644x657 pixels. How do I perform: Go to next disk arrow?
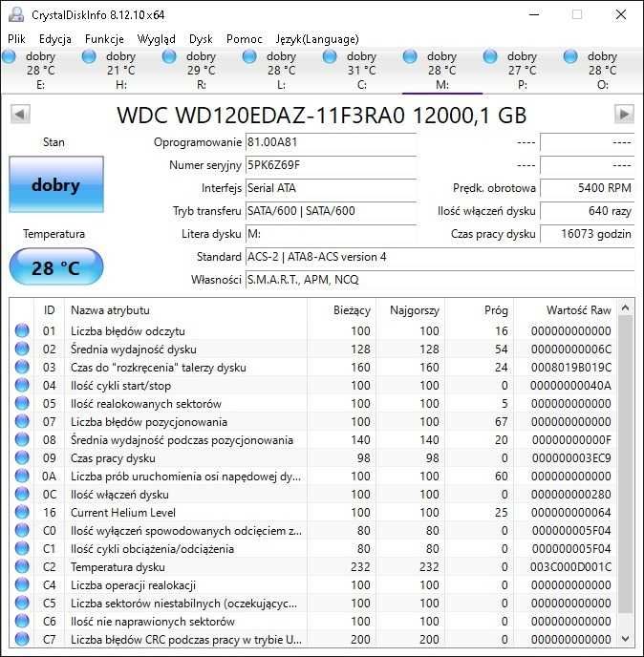click(624, 114)
